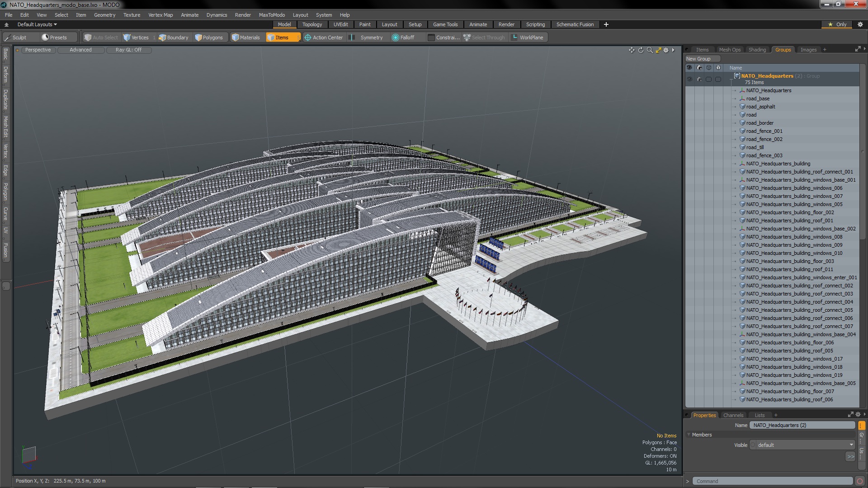The width and height of the screenshot is (868, 488).
Task: Switch to Vertices selection mode
Action: (x=136, y=38)
